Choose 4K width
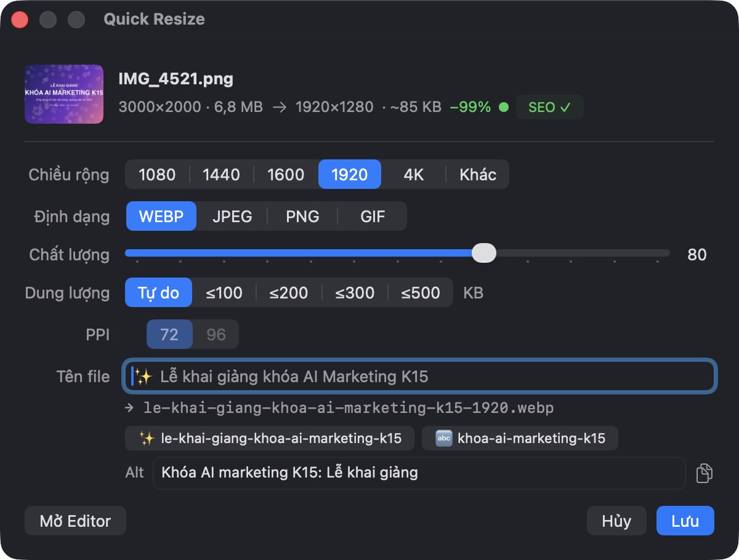The image size is (739, 560). coord(414,175)
